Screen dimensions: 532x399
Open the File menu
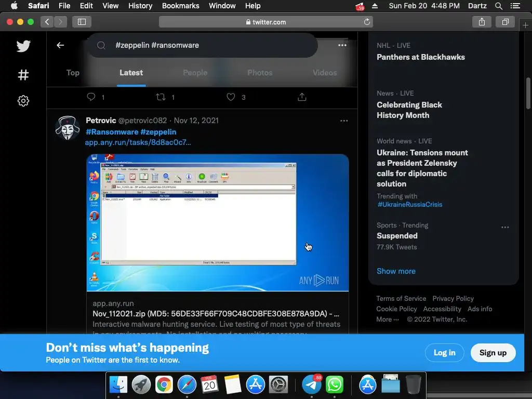coord(64,6)
